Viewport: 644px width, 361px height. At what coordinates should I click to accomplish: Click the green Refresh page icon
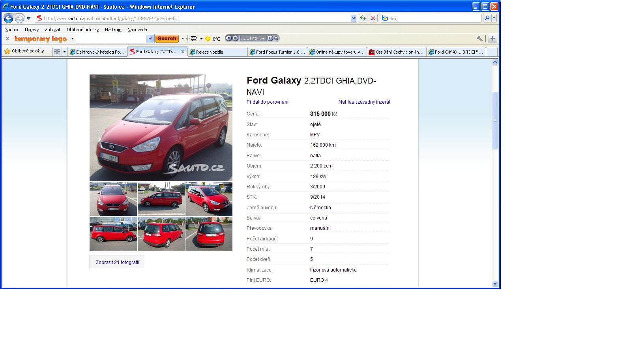(363, 18)
